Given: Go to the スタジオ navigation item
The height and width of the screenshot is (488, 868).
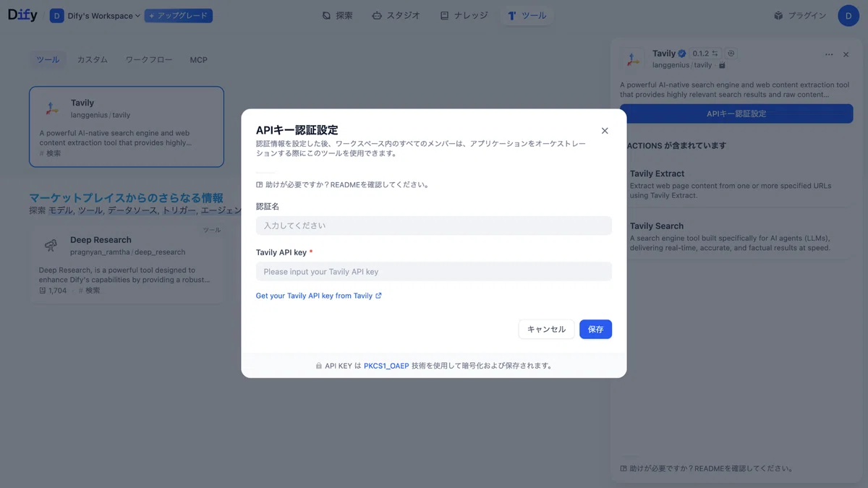Looking at the screenshot, I should (x=396, y=15).
